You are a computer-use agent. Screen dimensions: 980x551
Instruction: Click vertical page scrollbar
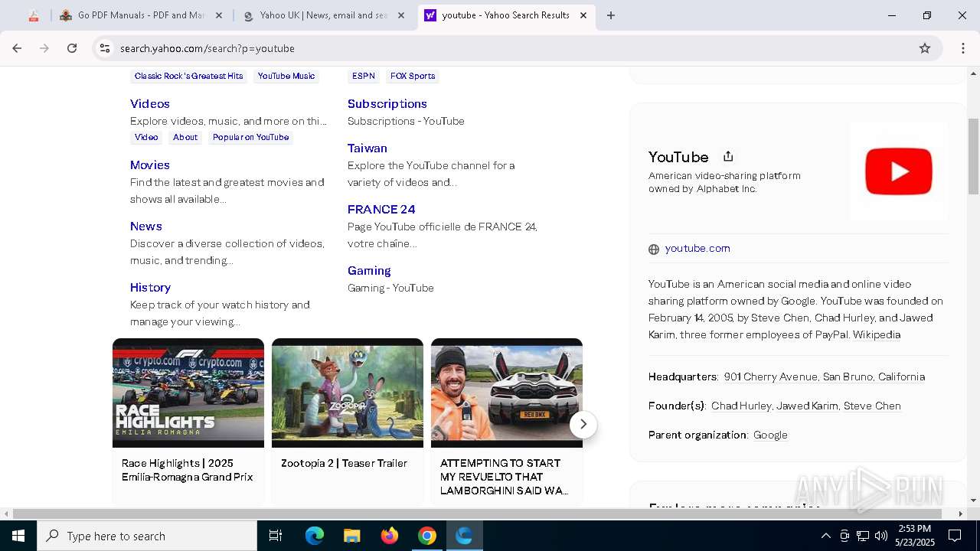click(x=973, y=157)
